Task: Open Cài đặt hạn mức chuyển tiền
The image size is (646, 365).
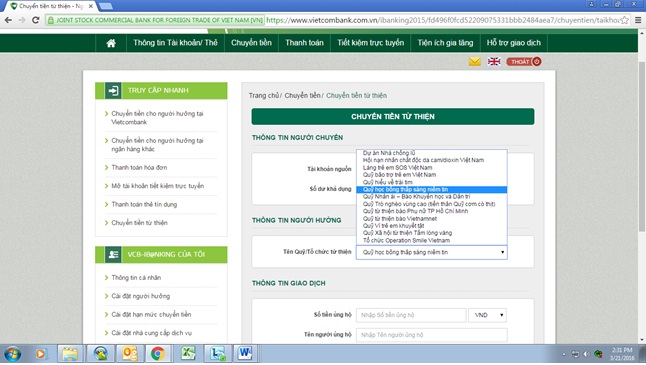Action: click(151, 314)
